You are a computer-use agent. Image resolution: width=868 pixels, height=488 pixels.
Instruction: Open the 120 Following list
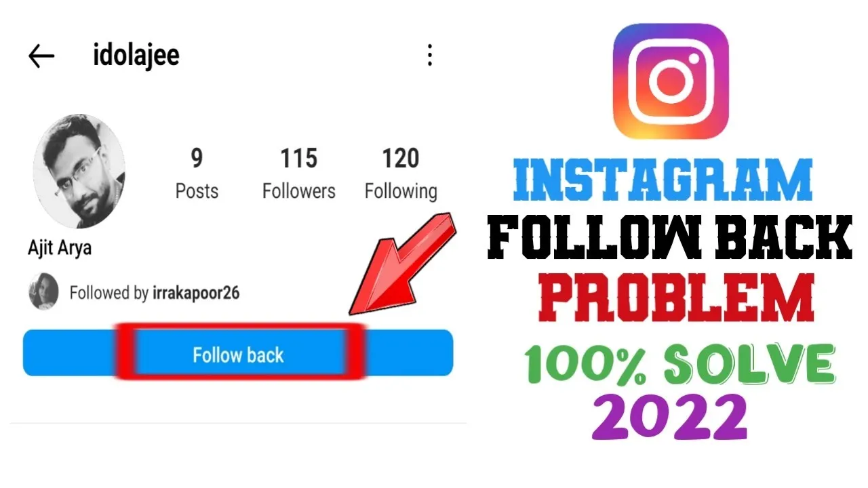coord(401,174)
